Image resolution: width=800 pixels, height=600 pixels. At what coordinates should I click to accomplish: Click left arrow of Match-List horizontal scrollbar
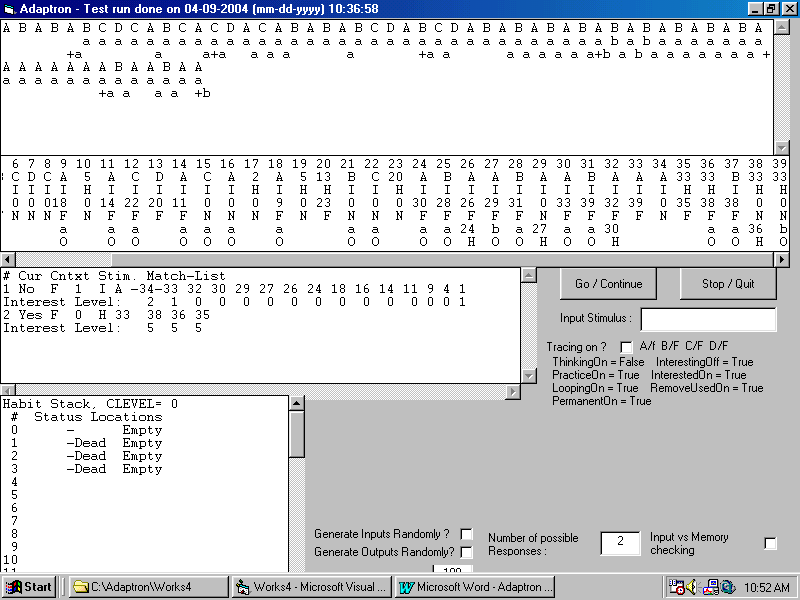pos(8,391)
